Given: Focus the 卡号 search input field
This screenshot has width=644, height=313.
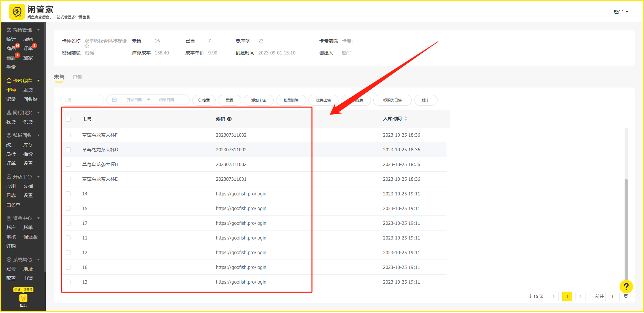Looking at the screenshot, I should point(82,100).
